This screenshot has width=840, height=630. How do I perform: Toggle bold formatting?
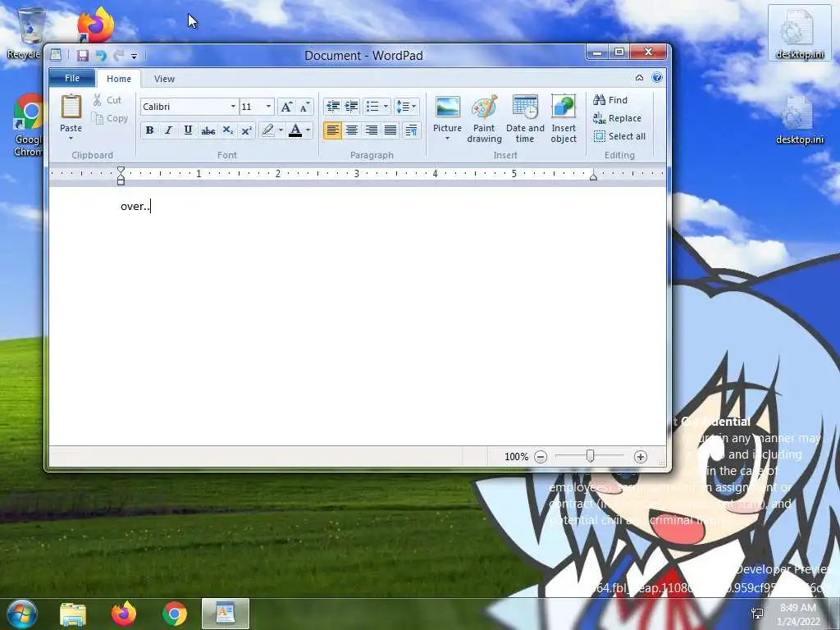(150, 130)
